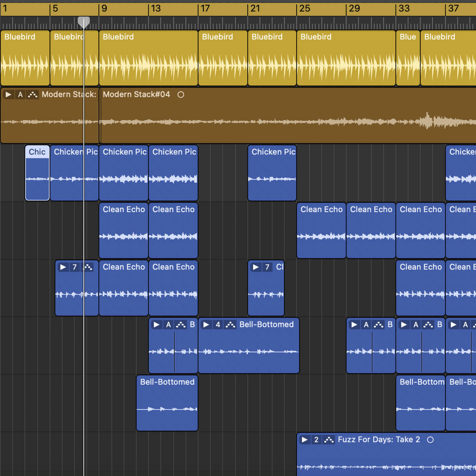Click Quick Swipe icon on Bell-Bottomed take folder
Image resolution: width=476 pixels, height=476 pixels.
(x=230, y=325)
